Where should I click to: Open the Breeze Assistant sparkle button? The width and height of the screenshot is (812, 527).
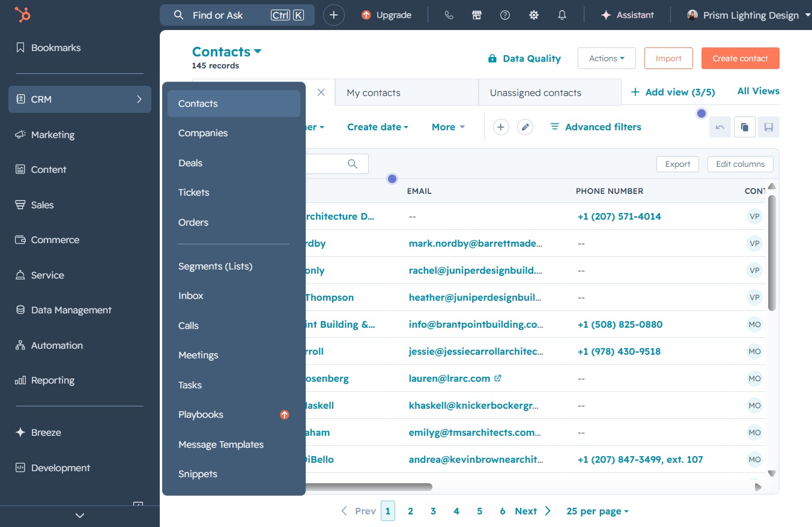pos(628,15)
